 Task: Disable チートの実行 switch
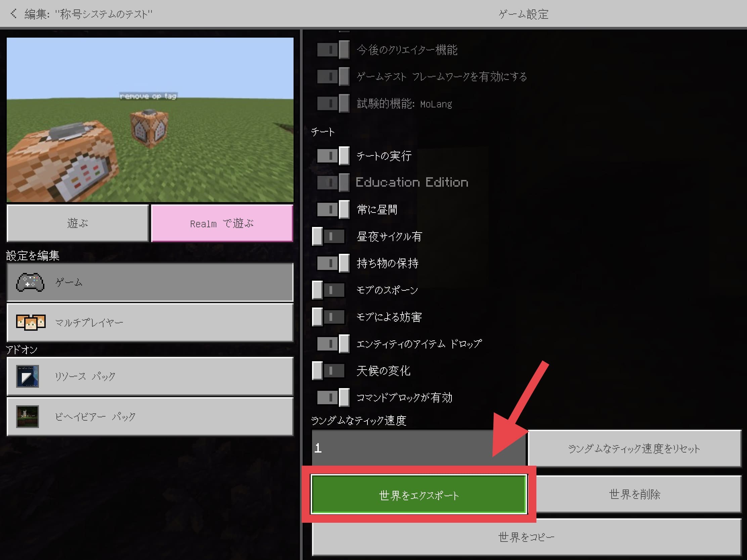tap(333, 156)
